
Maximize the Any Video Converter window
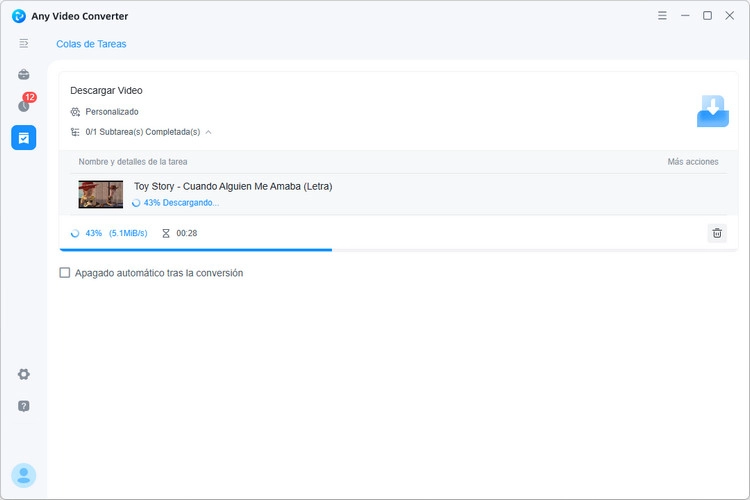[x=707, y=16]
